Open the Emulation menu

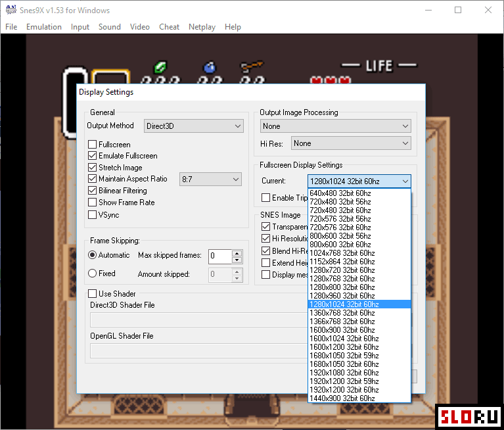click(x=44, y=27)
